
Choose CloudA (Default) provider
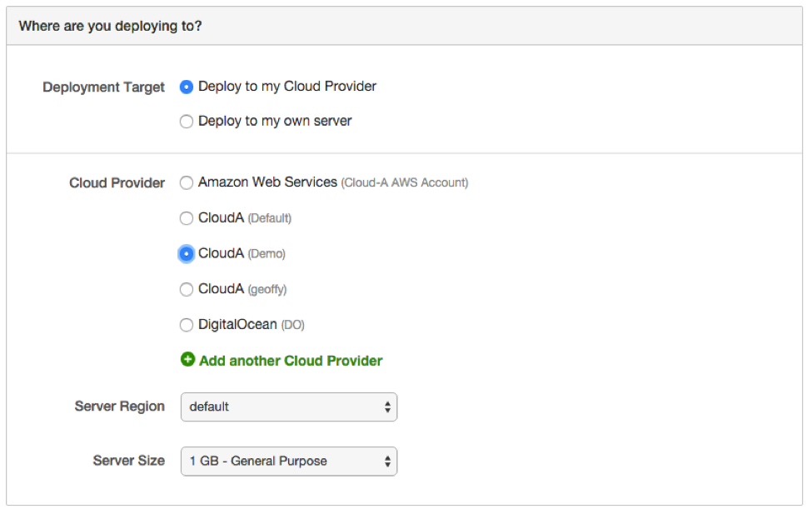[x=187, y=218]
